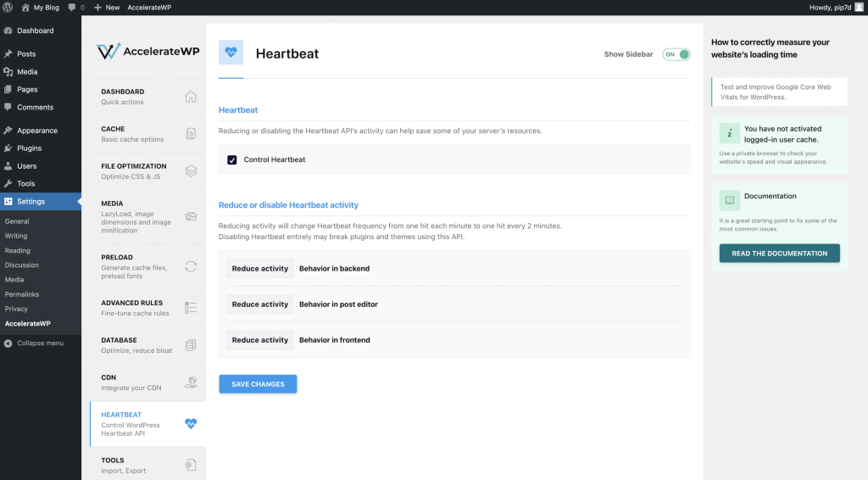Open Discussion settings submenu

[21, 265]
